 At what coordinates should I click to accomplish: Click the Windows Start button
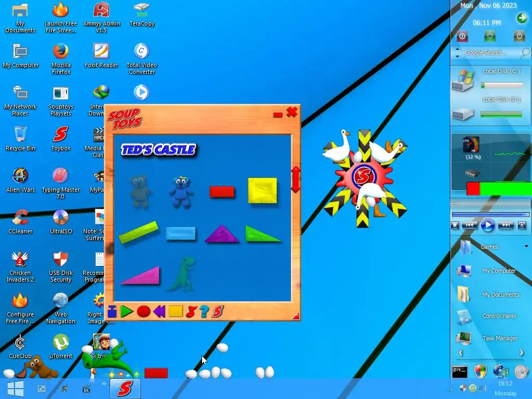coord(16,389)
